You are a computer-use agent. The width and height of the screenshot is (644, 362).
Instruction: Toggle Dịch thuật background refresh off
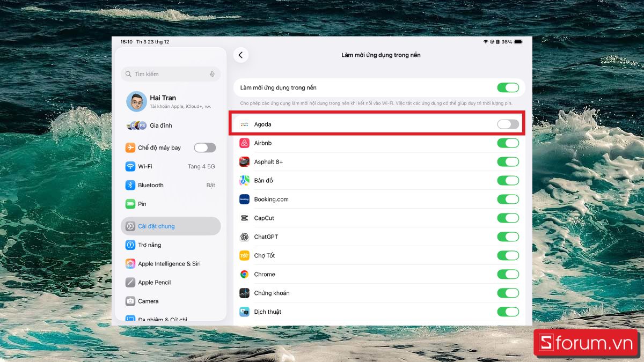pyautogui.click(x=508, y=312)
